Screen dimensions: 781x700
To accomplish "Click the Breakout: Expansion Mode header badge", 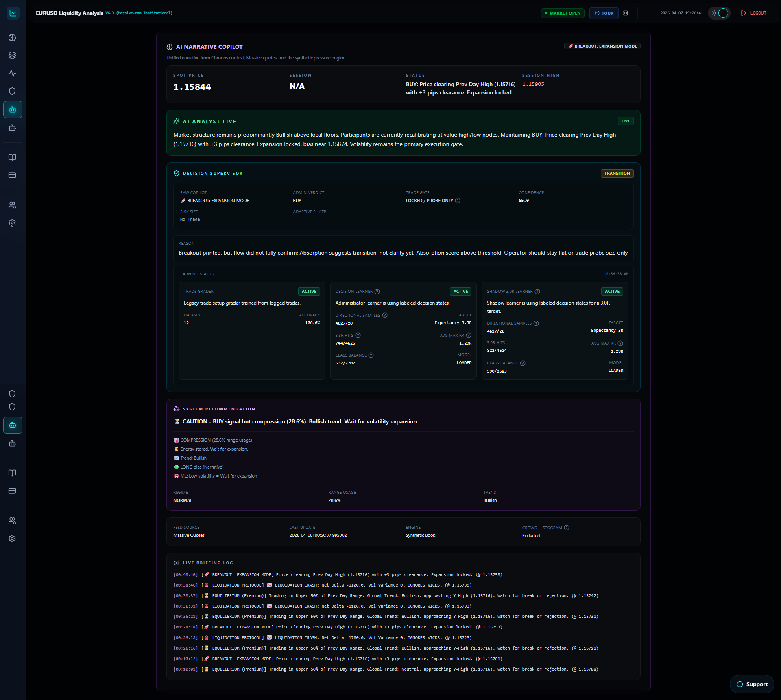I will pos(602,46).
